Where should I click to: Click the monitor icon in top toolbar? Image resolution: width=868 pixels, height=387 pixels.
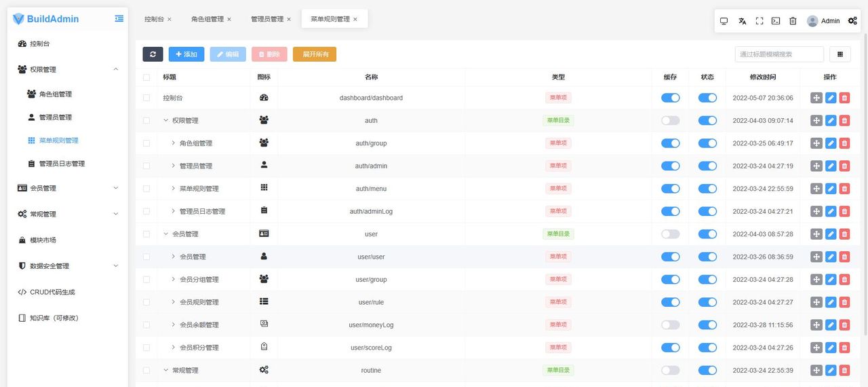pos(724,21)
